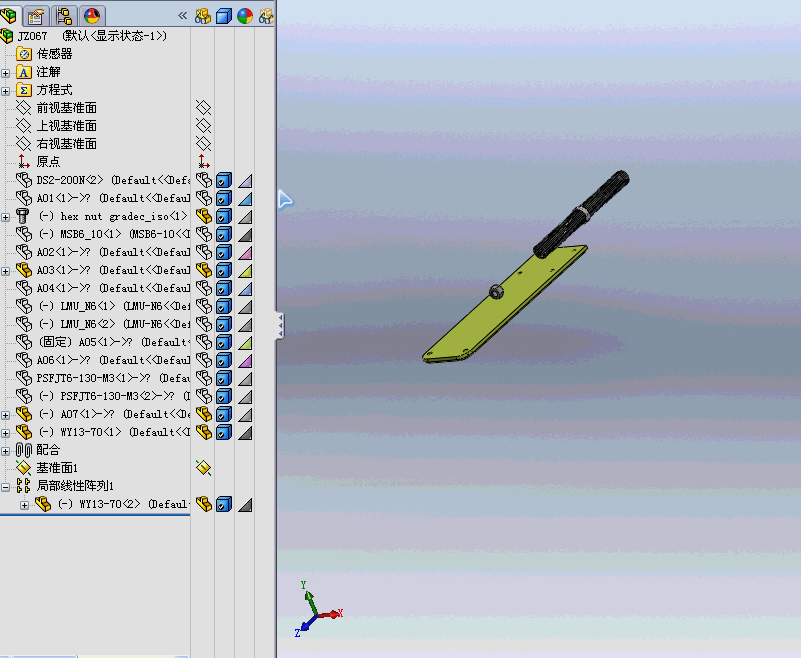The image size is (801, 658).
Task: Toggle hide/show for DS2-200N<2> in display pane
Action: click(x=203, y=180)
